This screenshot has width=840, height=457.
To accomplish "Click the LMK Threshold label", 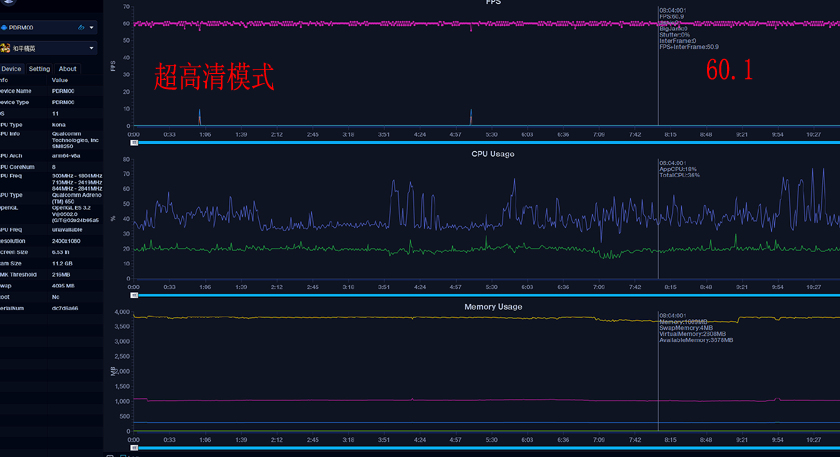I will pyautogui.click(x=19, y=274).
